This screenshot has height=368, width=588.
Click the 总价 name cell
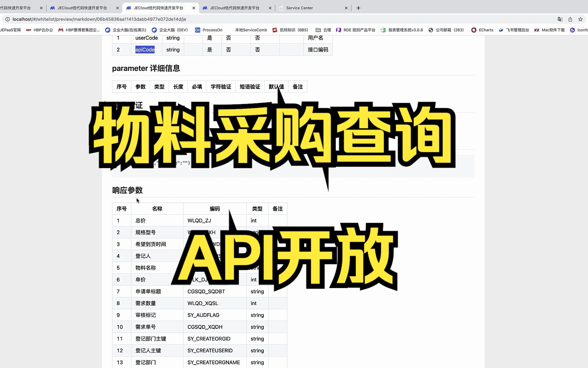(x=157, y=220)
